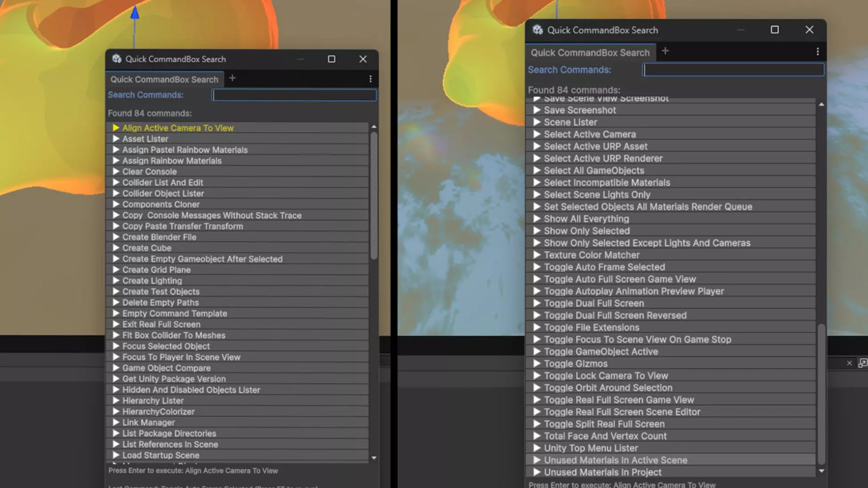Open the three-dot panel options menu, right window
The height and width of the screenshot is (488, 868).
[817, 52]
